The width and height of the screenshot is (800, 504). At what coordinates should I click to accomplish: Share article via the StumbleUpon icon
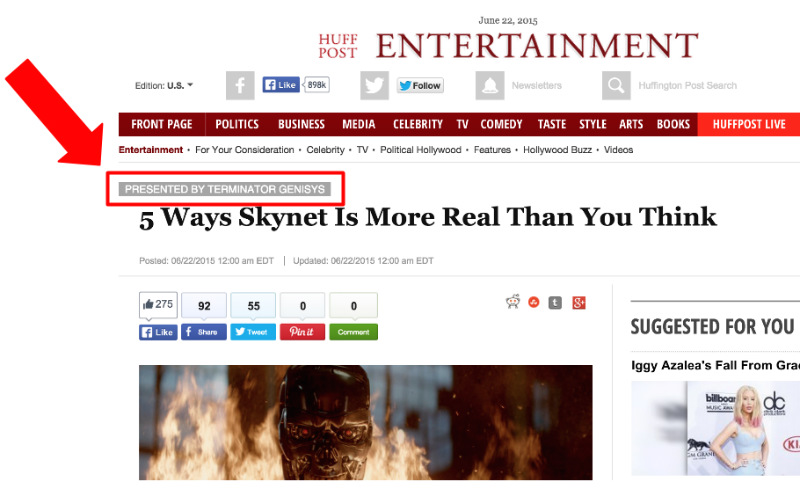(534, 302)
